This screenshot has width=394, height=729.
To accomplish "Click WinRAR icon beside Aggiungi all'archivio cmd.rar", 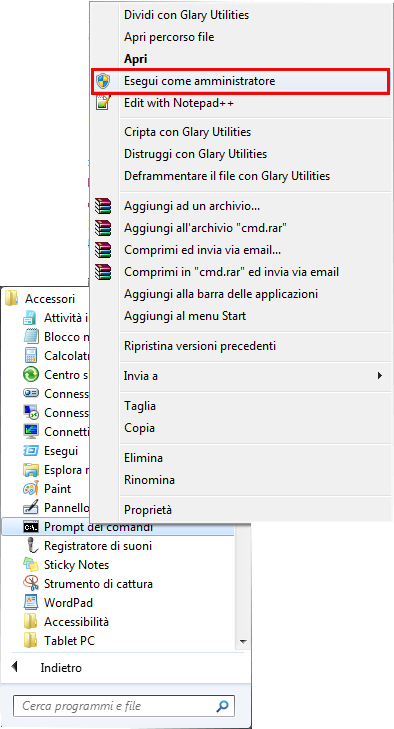I will (103, 228).
